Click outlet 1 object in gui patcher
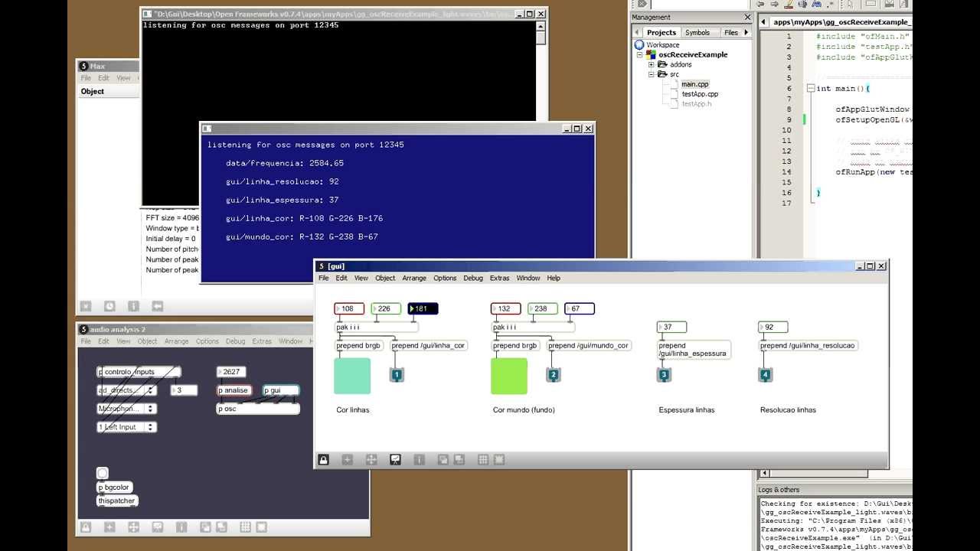This screenshot has width=980, height=551. [397, 375]
